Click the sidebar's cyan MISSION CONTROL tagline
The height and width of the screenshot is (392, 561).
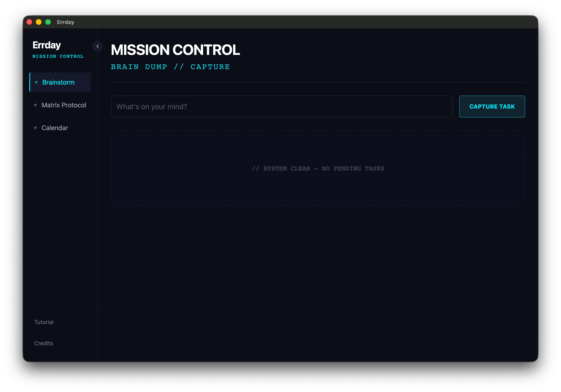58,56
